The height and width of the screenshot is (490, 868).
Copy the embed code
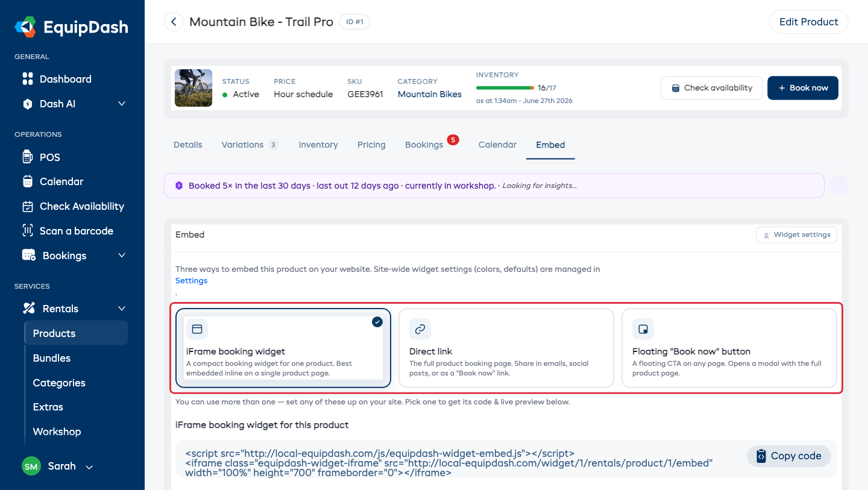click(x=789, y=456)
